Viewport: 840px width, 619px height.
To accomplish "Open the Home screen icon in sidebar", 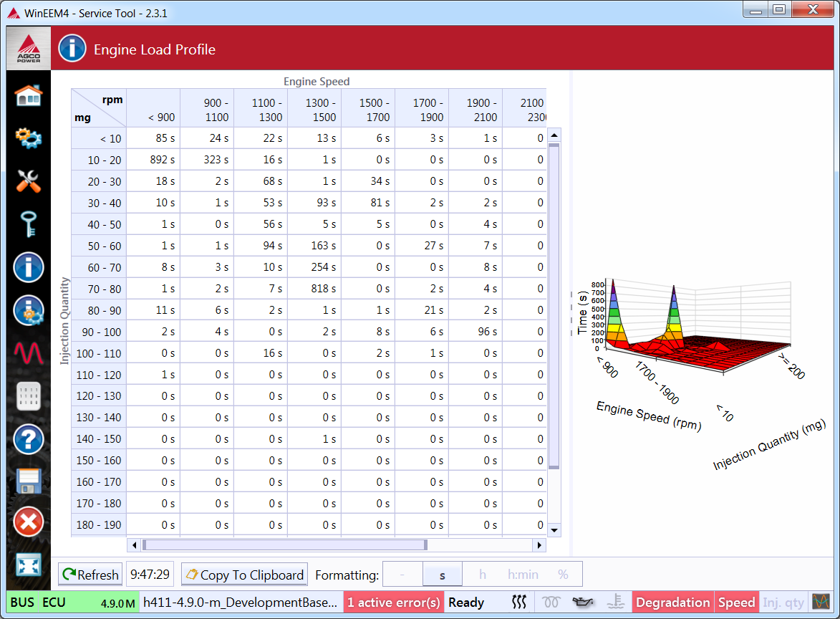I will coord(29,95).
